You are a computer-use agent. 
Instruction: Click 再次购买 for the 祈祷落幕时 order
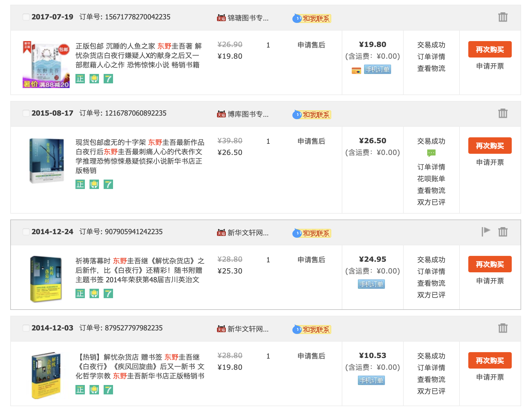tap(490, 264)
